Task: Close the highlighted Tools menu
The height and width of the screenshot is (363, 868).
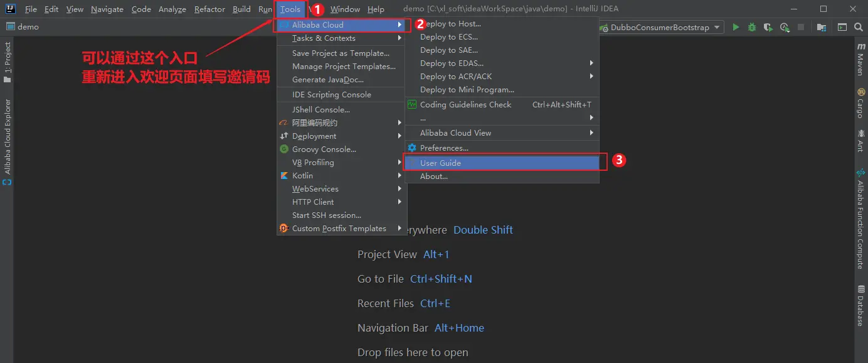Action: [290, 9]
